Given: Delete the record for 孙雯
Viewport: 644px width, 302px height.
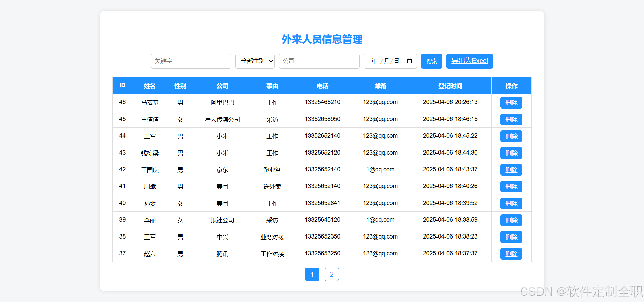Looking at the screenshot, I should [511, 204].
